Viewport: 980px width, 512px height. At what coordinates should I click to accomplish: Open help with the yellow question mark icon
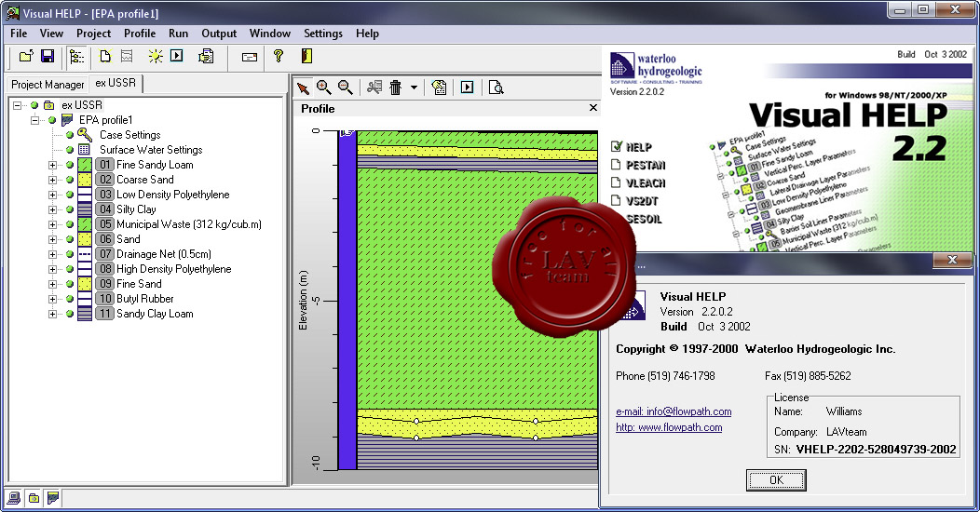click(279, 56)
